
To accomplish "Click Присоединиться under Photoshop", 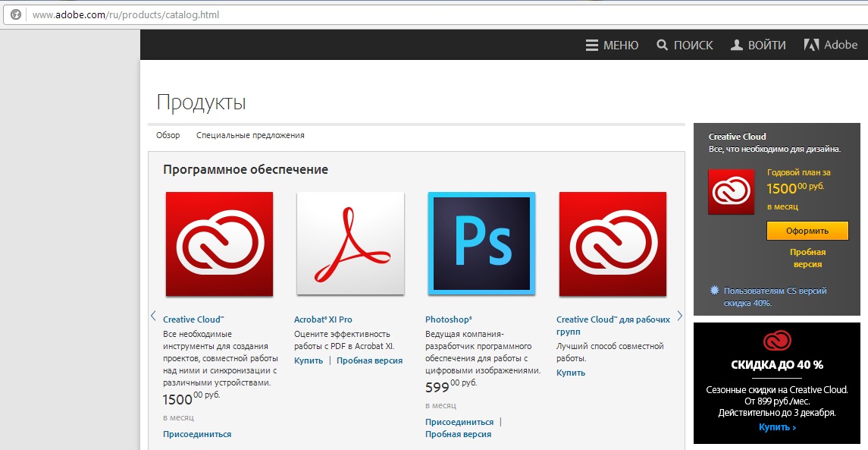I will click(459, 422).
